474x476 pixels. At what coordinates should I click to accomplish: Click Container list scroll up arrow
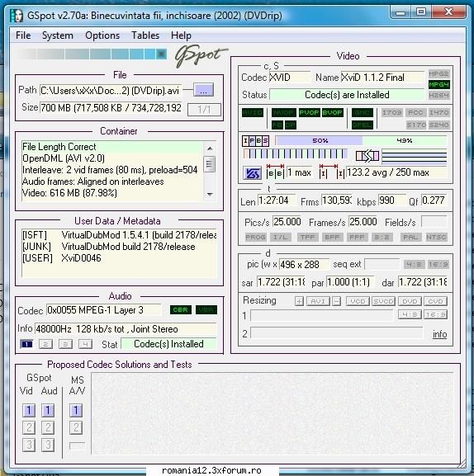210,148
